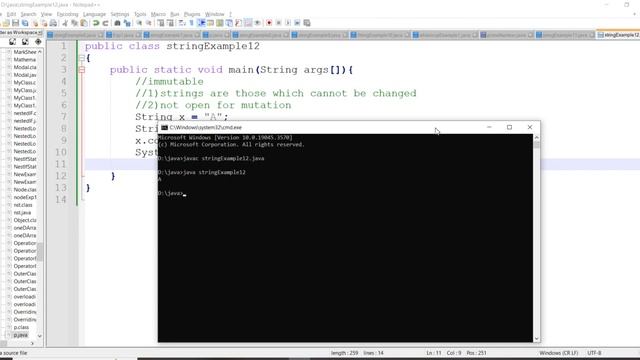Select nodeExp1 file in workspace tree
The width and height of the screenshot is (640, 360).
pos(25,197)
